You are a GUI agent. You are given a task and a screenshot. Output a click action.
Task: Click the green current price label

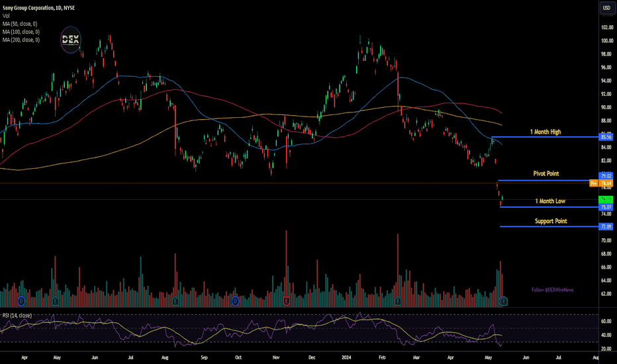(x=606, y=199)
